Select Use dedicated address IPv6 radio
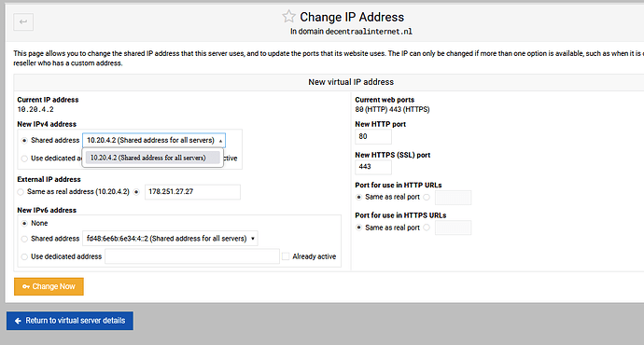 click(x=24, y=256)
